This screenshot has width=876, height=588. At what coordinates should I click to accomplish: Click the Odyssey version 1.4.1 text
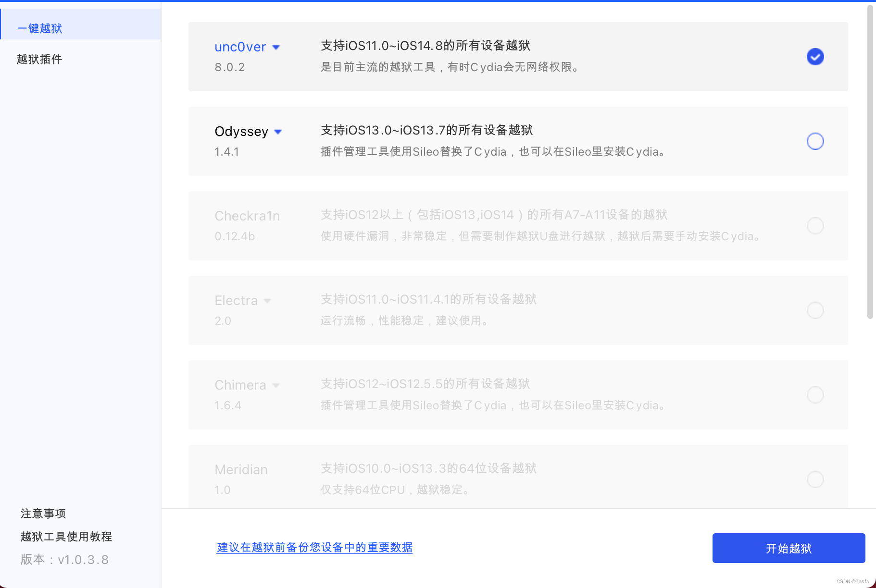[x=226, y=152]
